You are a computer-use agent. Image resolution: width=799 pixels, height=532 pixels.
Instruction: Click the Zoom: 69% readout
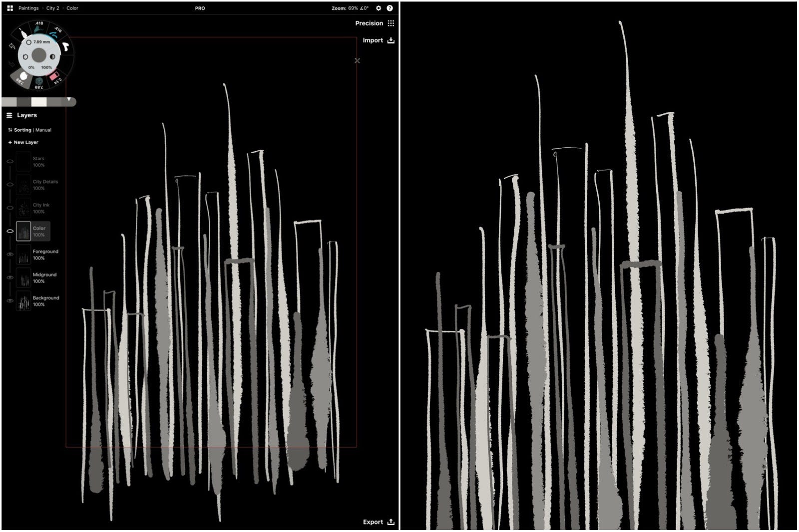(x=345, y=8)
